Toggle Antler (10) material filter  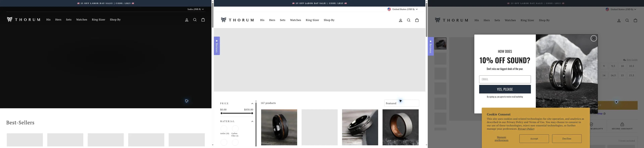click(x=224, y=129)
